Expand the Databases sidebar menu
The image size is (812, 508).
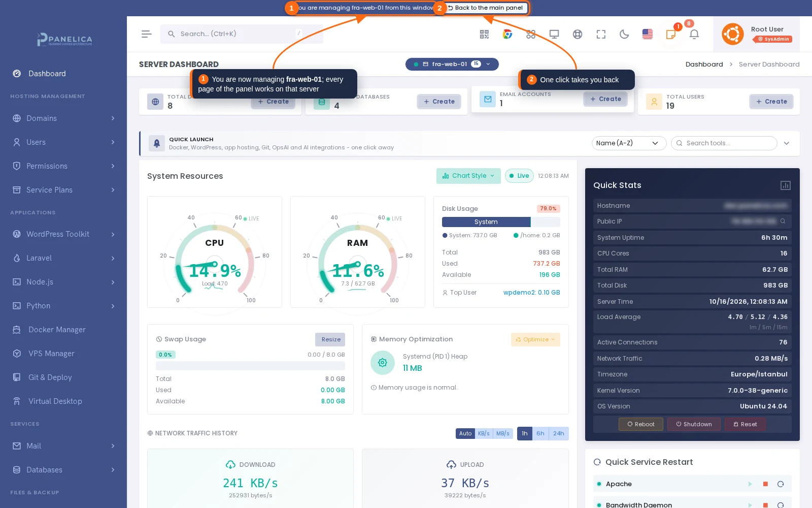click(x=63, y=470)
